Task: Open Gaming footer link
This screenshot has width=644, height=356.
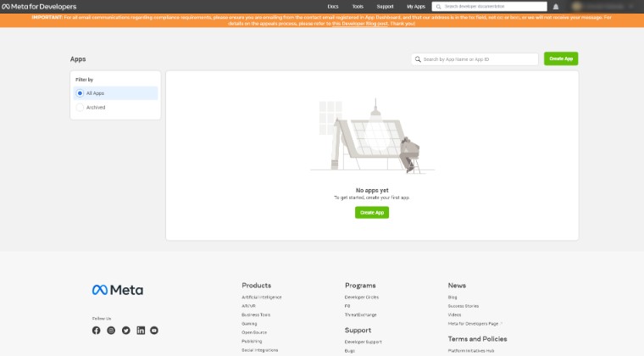Action: point(249,324)
